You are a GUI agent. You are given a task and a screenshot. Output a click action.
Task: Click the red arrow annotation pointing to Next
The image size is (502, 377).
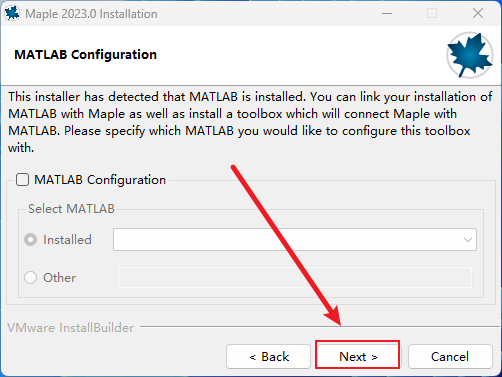point(286,245)
